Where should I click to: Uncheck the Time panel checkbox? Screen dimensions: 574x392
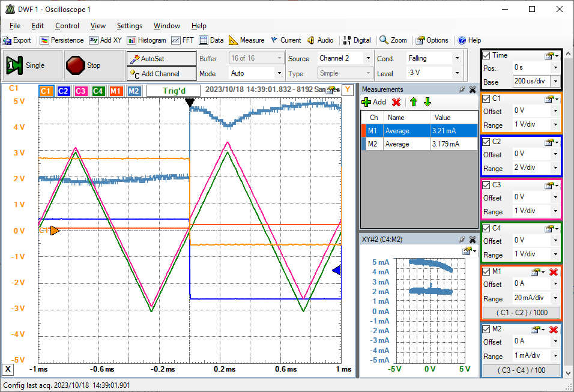(487, 55)
